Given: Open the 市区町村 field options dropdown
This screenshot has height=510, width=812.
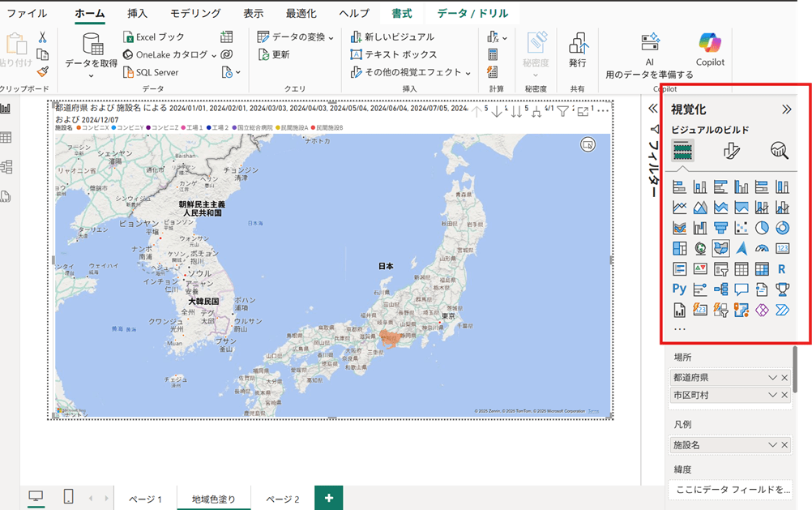Looking at the screenshot, I should (772, 395).
